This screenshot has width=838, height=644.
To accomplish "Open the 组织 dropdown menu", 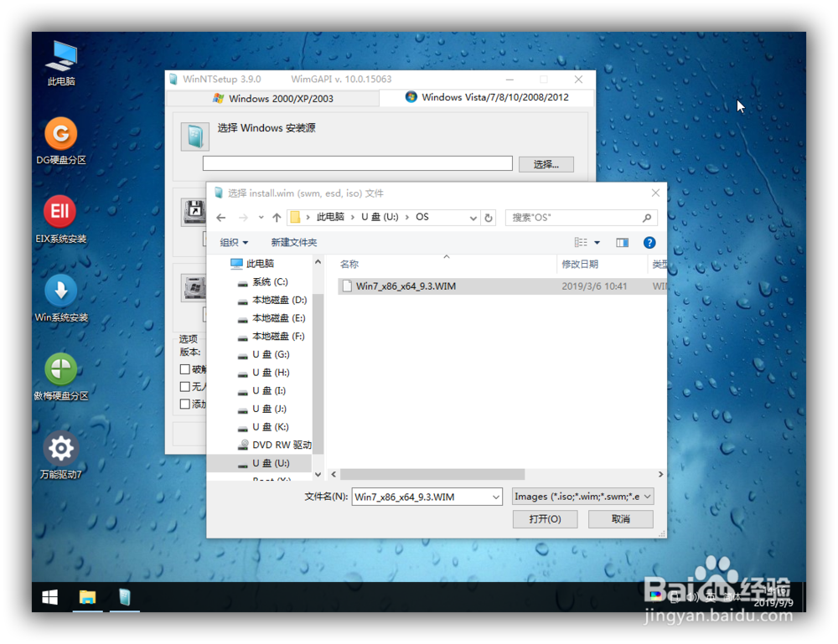I will point(234,242).
